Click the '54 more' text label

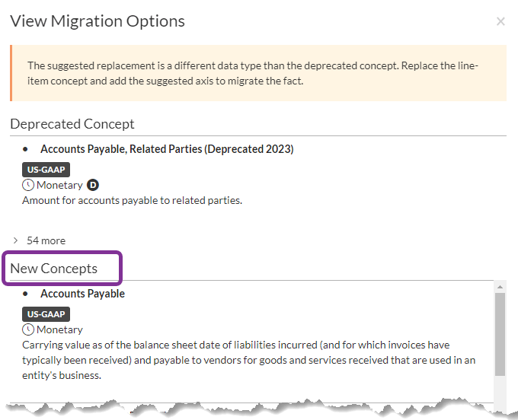click(46, 240)
